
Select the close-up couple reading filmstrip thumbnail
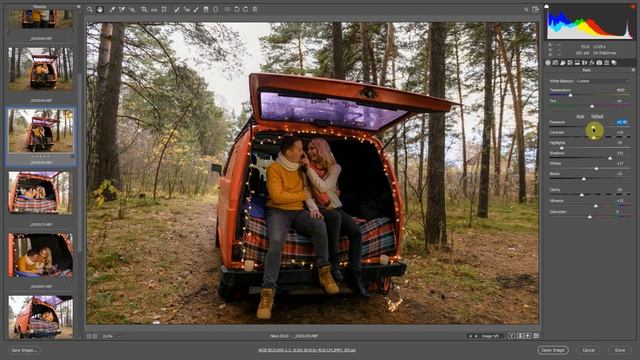[x=41, y=255]
